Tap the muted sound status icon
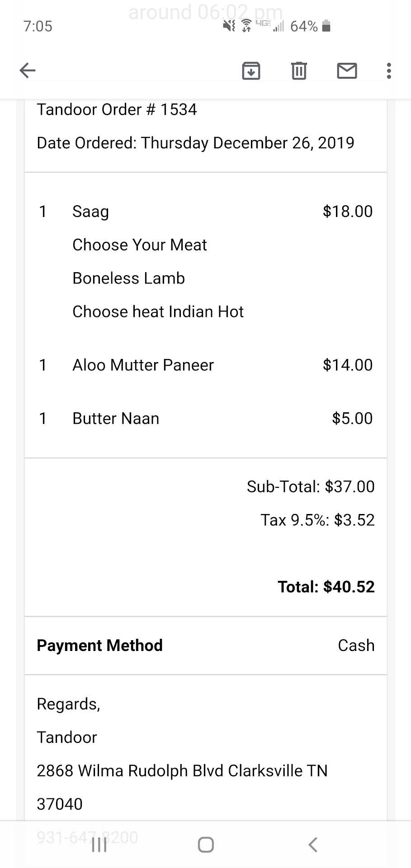Viewport: 411px width, 868px height. pyautogui.click(x=229, y=26)
